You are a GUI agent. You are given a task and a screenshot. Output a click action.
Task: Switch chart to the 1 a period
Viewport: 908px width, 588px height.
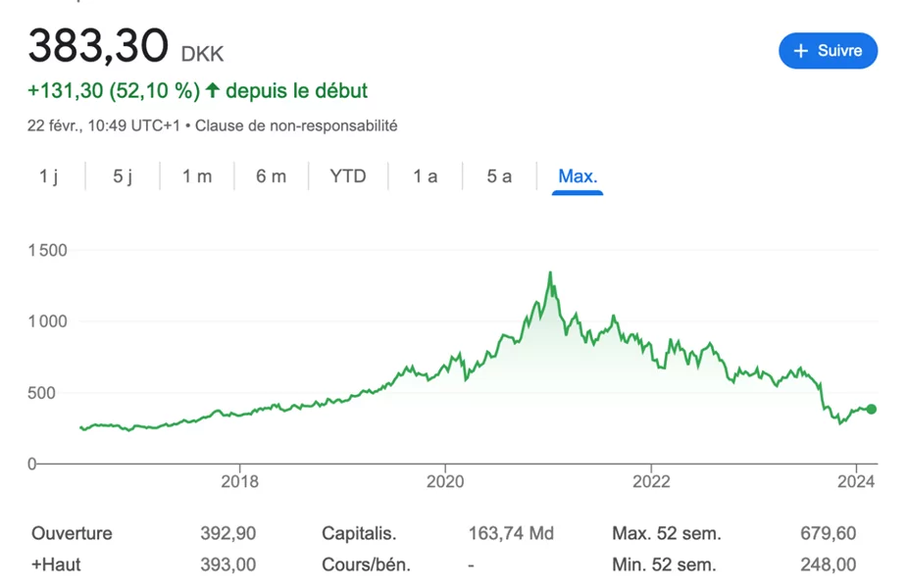pos(425,176)
